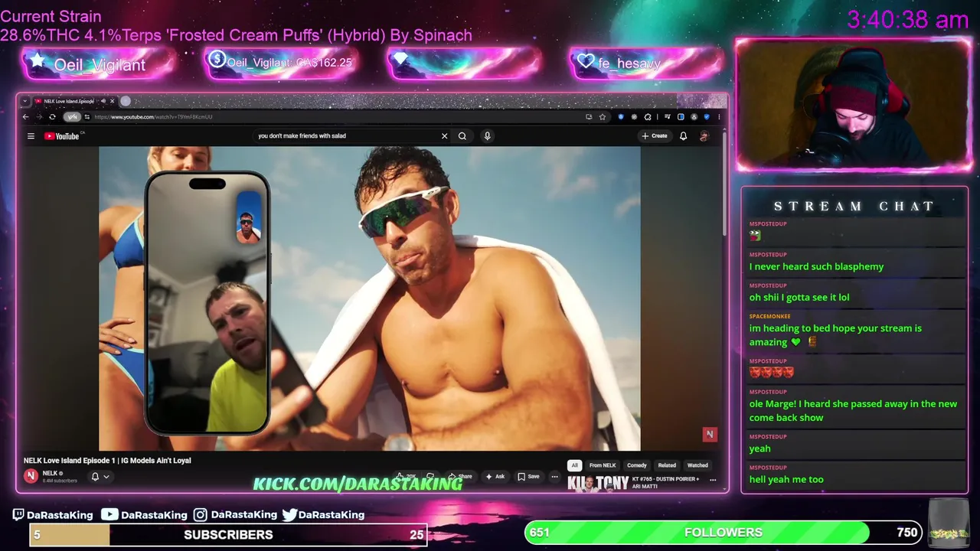Select the From NELK chip

point(603,465)
